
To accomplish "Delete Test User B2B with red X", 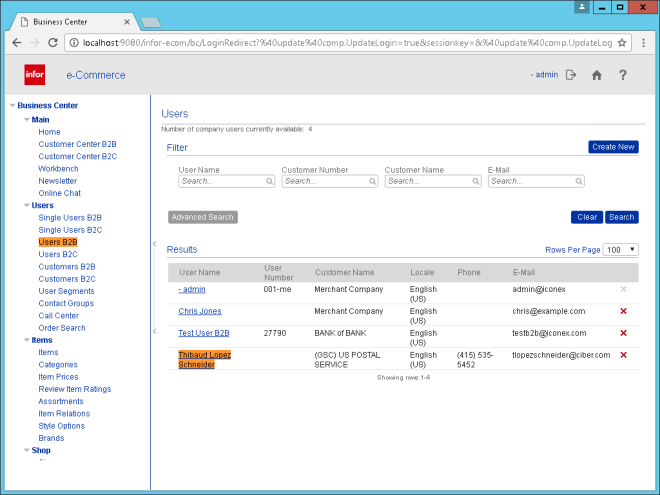I will click(x=623, y=333).
